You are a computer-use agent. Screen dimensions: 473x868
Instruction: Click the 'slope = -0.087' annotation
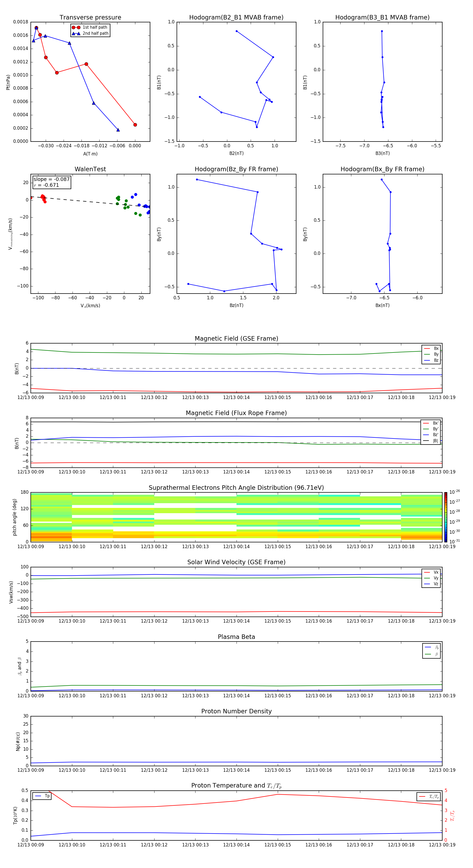click(52, 179)
